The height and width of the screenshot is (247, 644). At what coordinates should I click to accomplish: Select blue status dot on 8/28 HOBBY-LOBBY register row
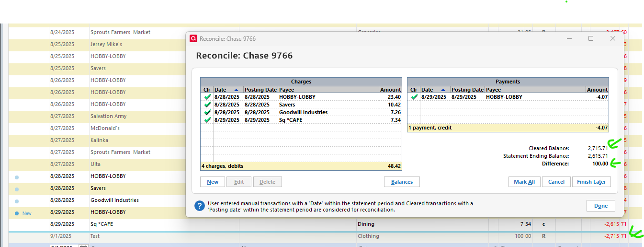17,177
